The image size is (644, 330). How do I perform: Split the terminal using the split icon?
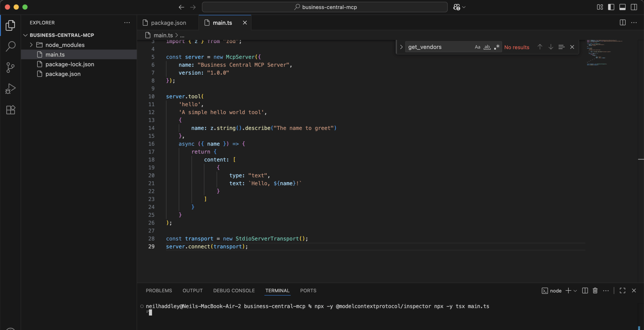[584, 290]
